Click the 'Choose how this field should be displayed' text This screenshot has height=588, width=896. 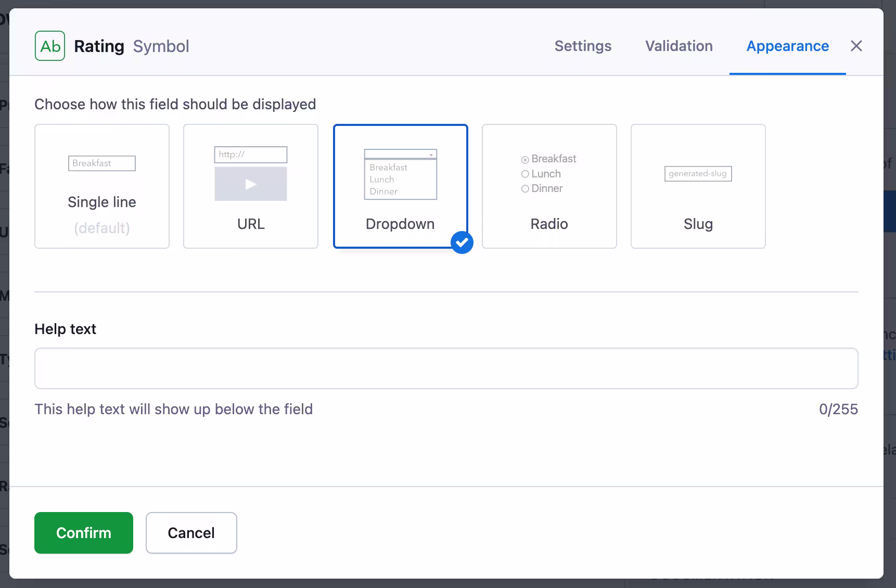[175, 104]
